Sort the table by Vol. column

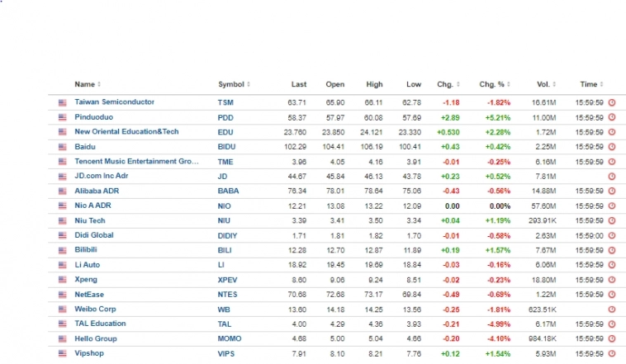click(x=544, y=84)
